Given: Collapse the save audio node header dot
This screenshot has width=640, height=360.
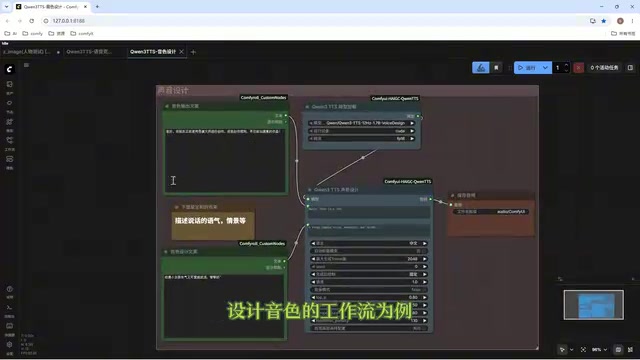Looking at the screenshot, I should coord(452,196).
